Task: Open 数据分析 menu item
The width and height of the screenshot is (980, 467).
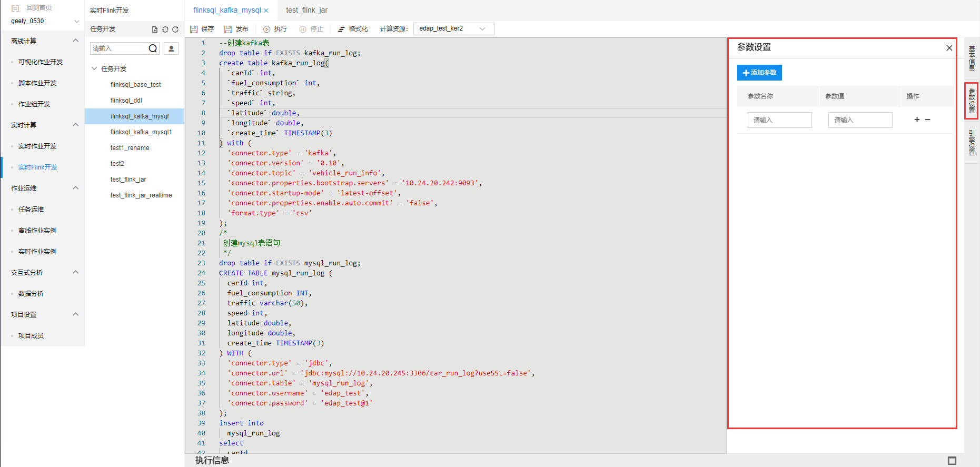Action: point(31,294)
